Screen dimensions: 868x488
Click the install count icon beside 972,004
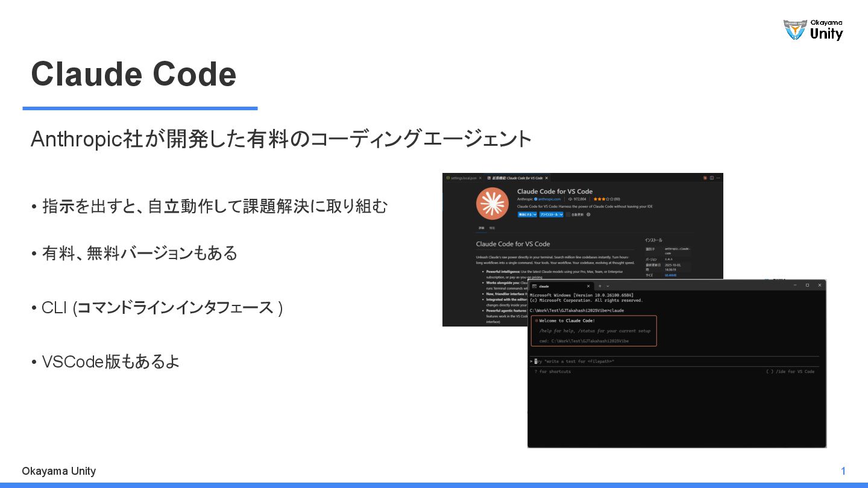click(x=570, y=199)
